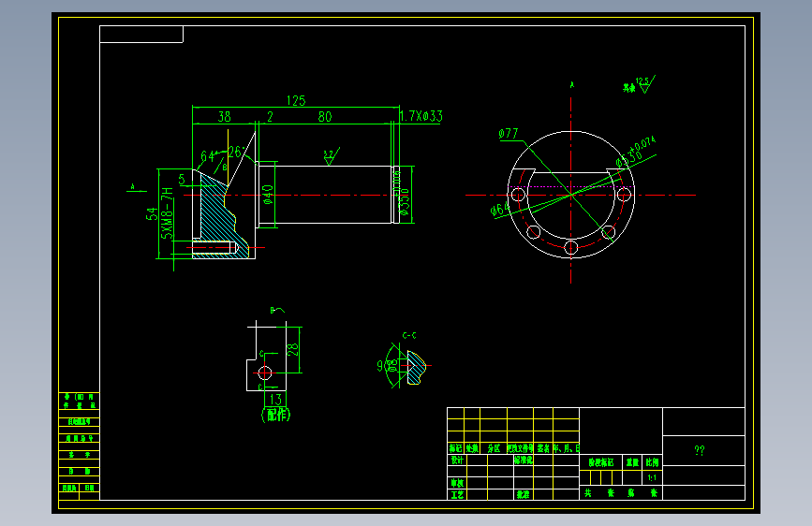The width and height of the screenshot is (812, 526).
Task: Click the 设计 row label
Action: 457,460
